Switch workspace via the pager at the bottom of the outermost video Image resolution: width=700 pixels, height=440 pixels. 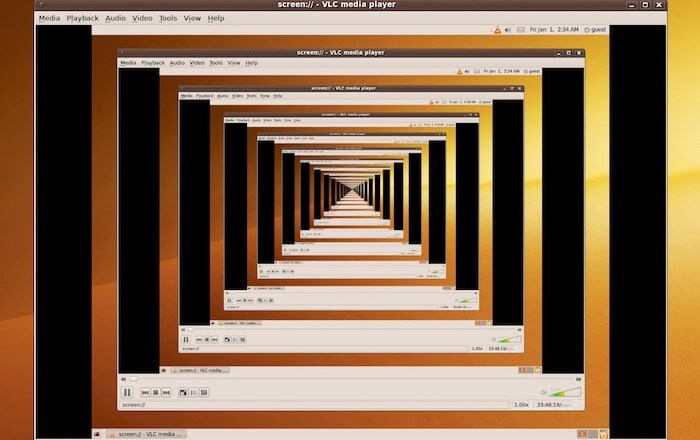[x=587, y=434]
